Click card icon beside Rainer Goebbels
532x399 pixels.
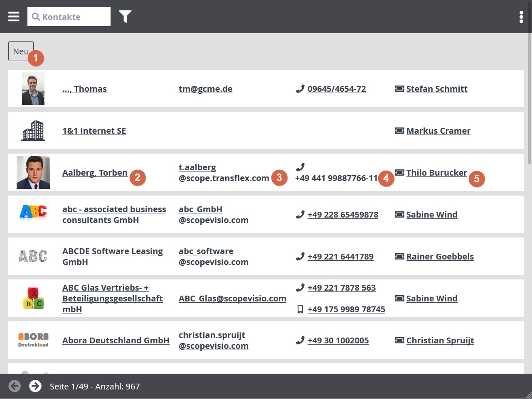pos(399,257)
